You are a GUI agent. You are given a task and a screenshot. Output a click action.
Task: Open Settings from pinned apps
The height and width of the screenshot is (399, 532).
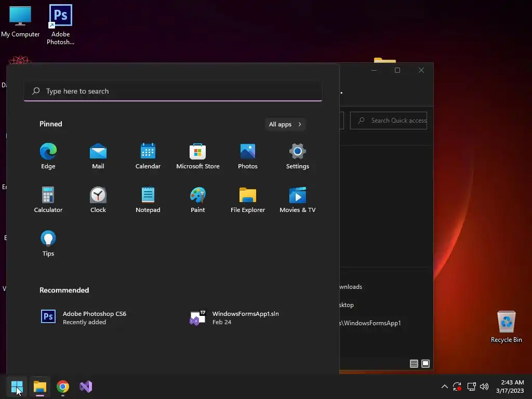298,156
